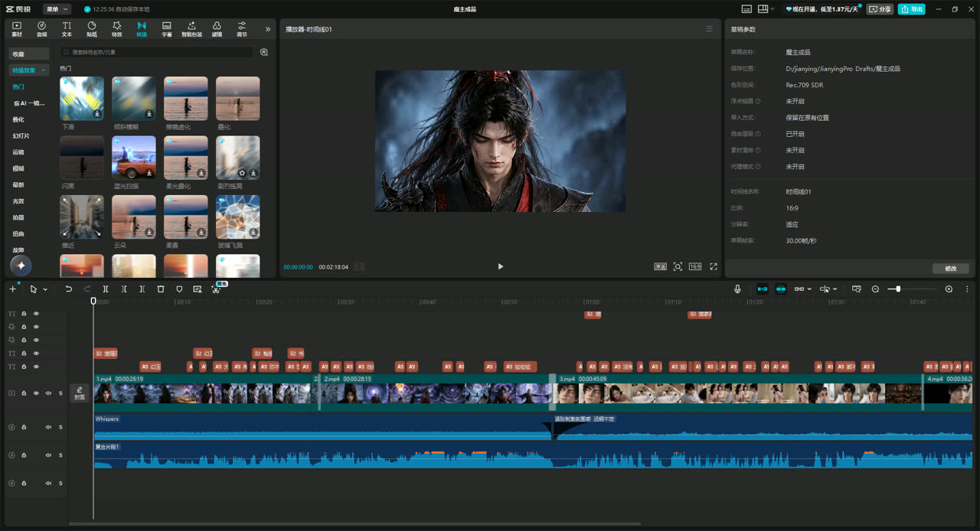Open the 音频 audio tab
The width and height of the screenshot is (980, 531).
(41, 29)
